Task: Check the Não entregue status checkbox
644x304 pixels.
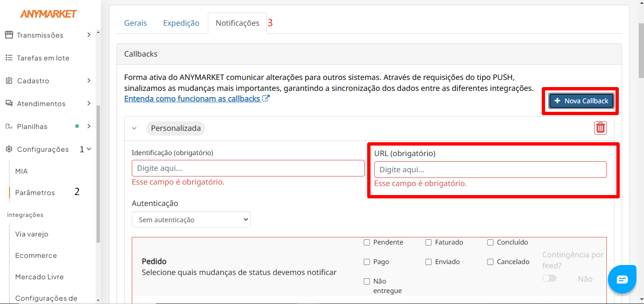Action: click(367, 281)
